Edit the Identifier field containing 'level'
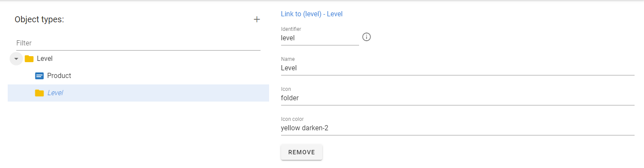 320,38
